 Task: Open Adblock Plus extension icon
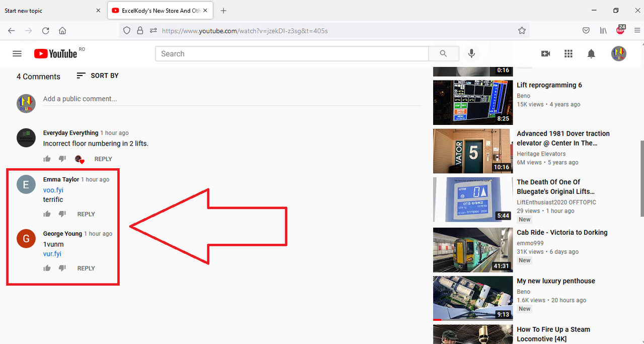[621, 30]
